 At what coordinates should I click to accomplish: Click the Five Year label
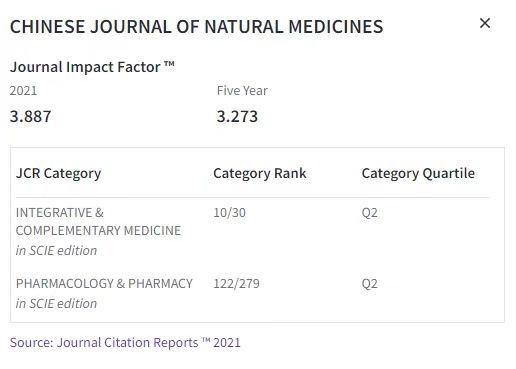[242, 91]
